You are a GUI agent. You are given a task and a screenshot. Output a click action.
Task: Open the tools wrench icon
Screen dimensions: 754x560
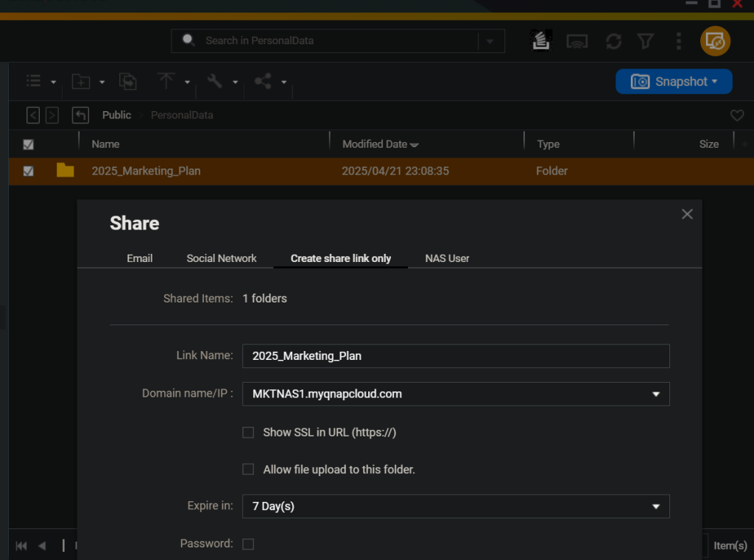coord(214,81)
